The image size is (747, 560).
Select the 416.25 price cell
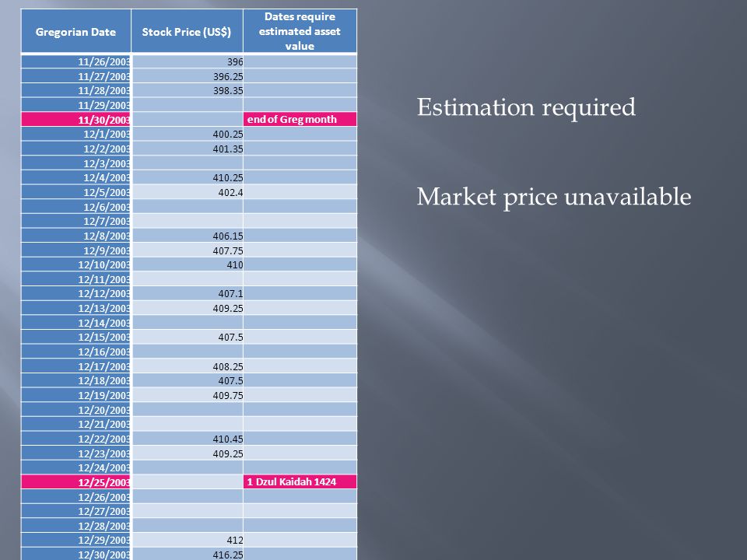click(187, 555)
